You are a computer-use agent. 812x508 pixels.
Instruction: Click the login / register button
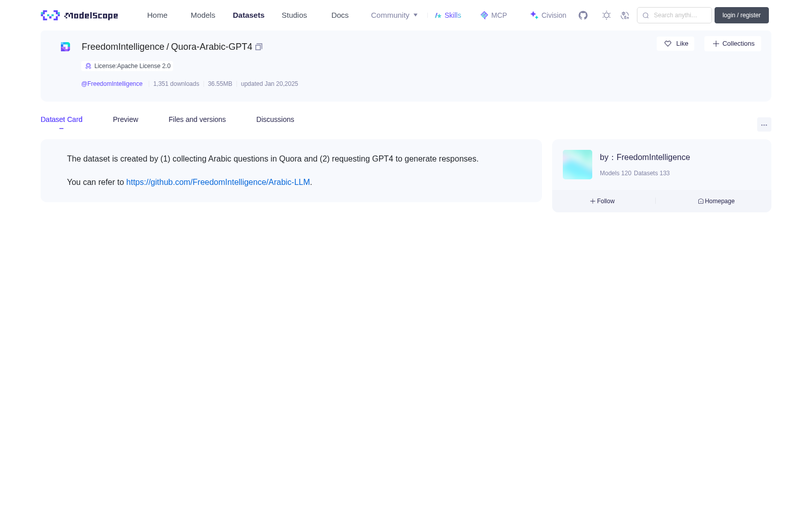tap(741, 15)
